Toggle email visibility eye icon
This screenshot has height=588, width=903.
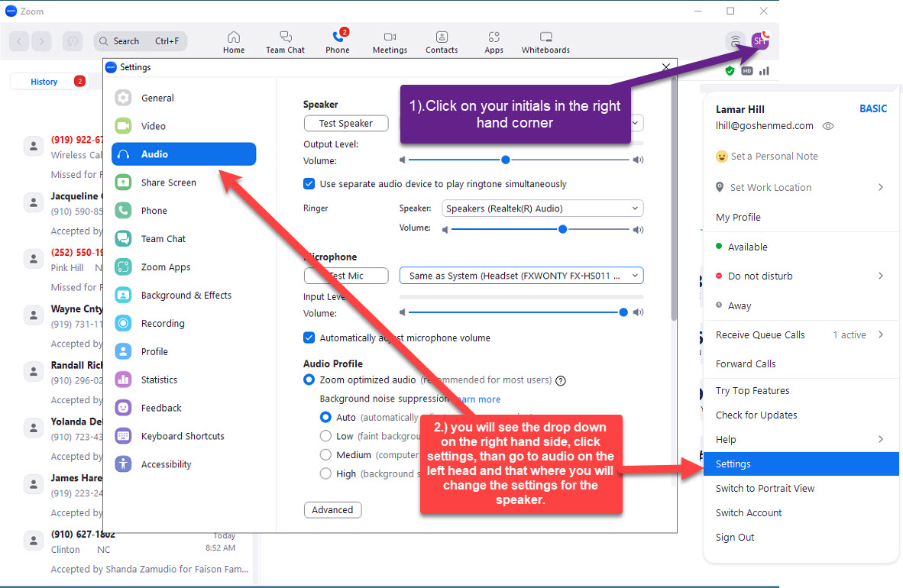coord(828,126)
